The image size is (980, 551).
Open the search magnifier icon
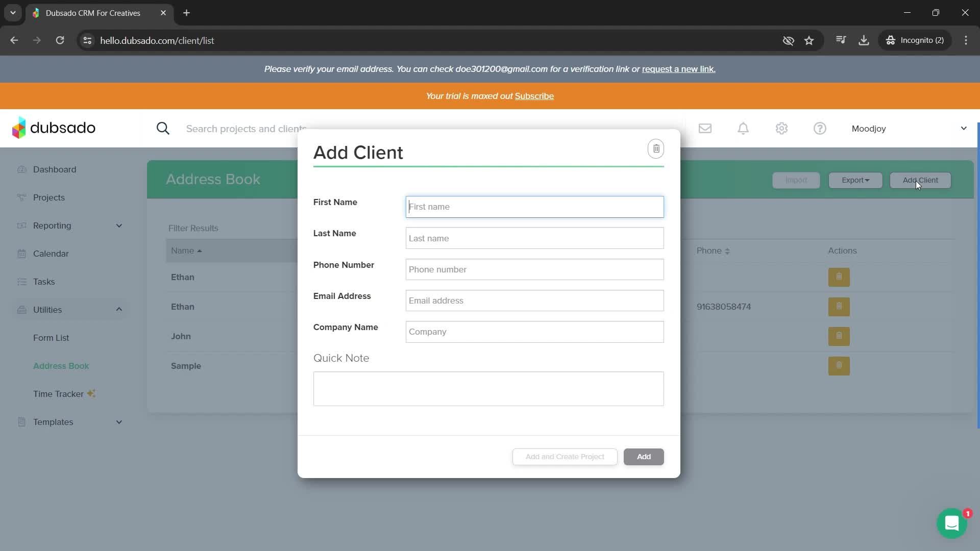pos(163,129)
